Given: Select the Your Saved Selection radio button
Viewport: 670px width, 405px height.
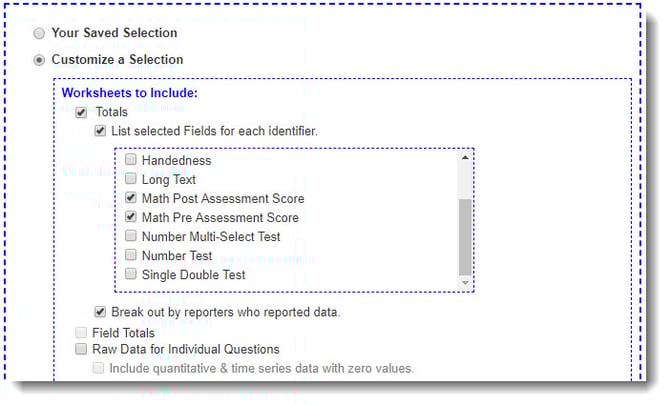Looking at the screenshot, I should [39, 33].
